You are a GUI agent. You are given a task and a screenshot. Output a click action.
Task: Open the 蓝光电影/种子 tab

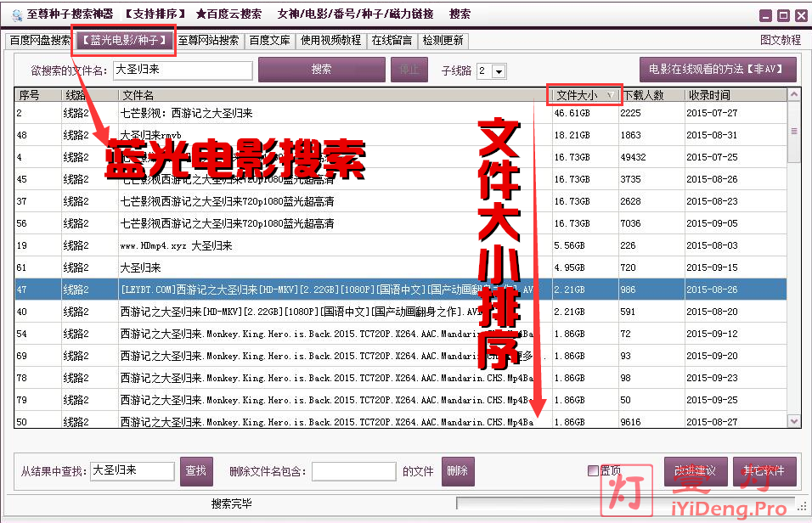click(x=124, y=41)
